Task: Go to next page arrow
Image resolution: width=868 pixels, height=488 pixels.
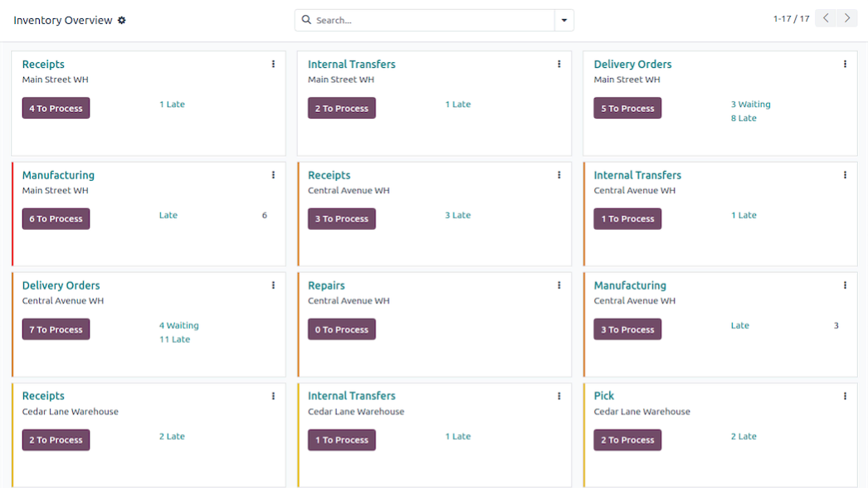Action: 847,18
